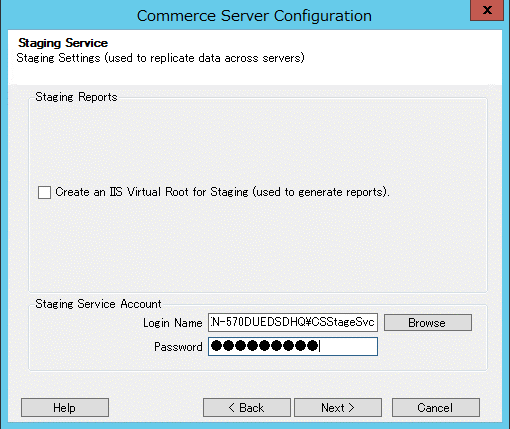Enable Create an IIS Virtual Root checkbox

point(44,192)
